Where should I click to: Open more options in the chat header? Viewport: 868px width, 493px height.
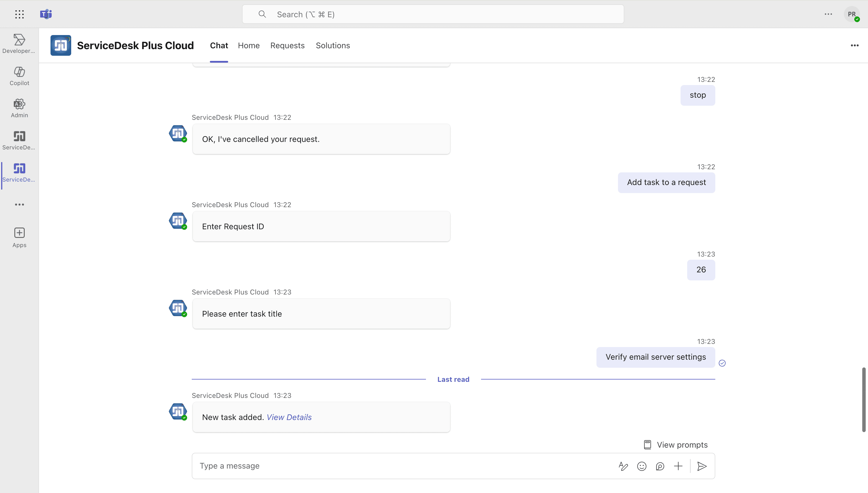coord(855,45)
